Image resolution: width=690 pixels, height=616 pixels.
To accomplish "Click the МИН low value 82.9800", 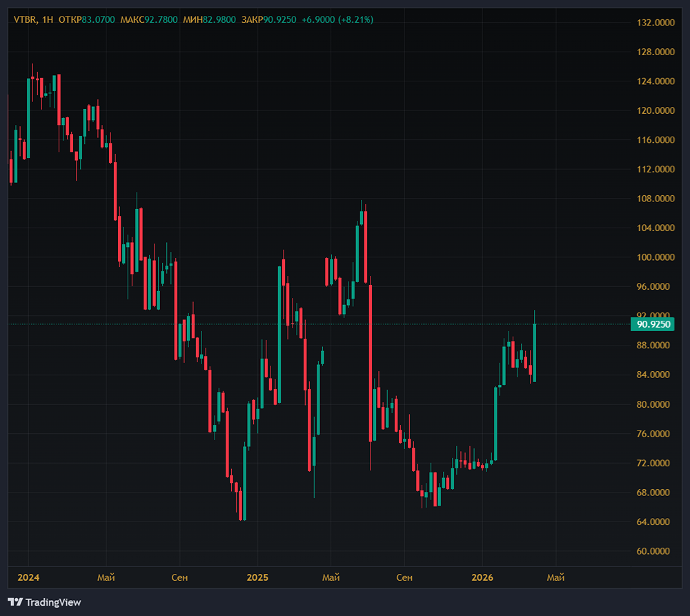I will click(x=219, y=19).
